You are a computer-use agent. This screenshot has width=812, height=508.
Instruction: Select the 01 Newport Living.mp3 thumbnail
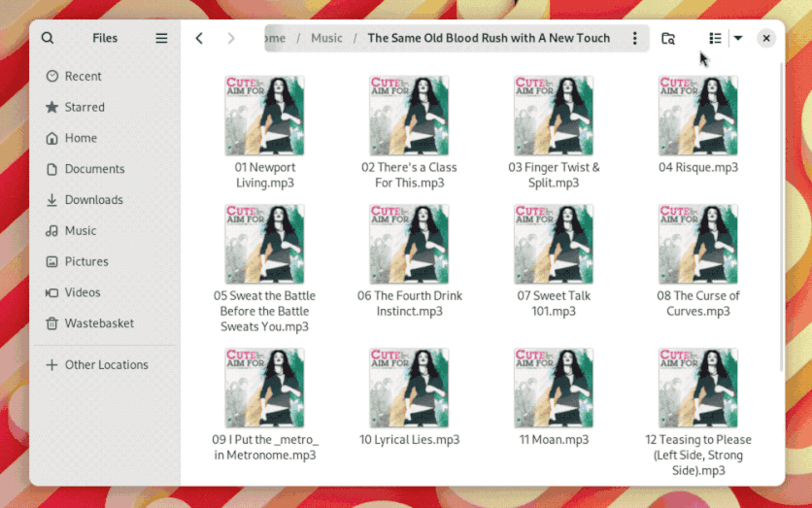coord(264,115)
